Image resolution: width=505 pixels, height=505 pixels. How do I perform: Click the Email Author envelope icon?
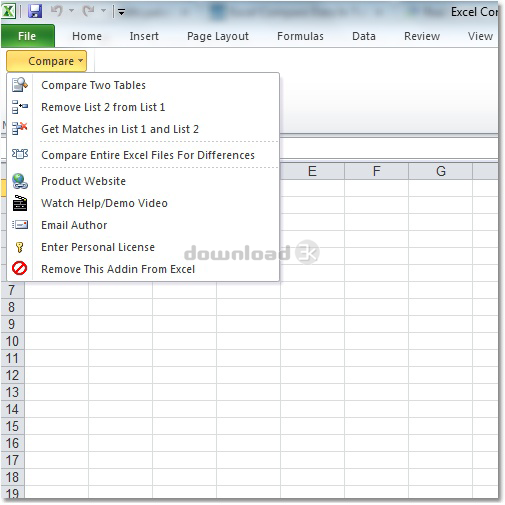[20, 225]
